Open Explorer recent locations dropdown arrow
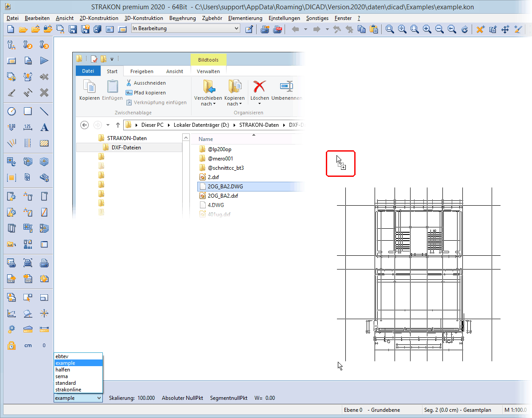The height and width of the screenshot is (418, 532). (108, 125)
